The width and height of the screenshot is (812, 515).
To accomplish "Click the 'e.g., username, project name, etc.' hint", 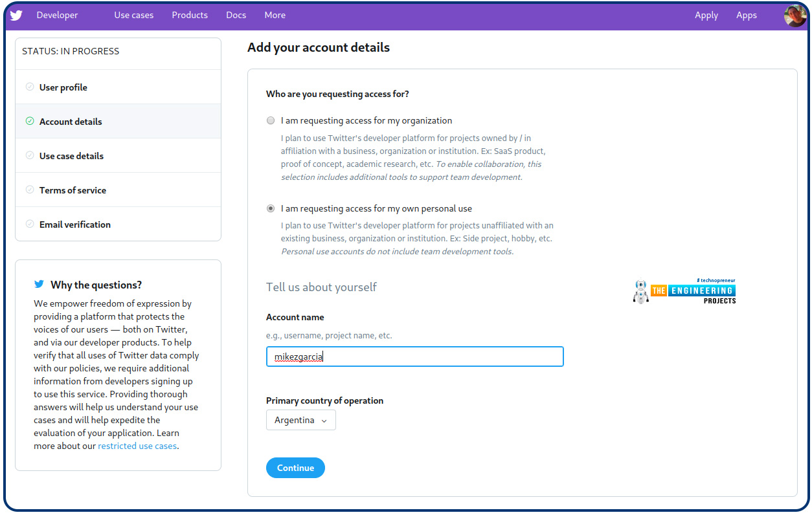I will [x=329, y=336].
